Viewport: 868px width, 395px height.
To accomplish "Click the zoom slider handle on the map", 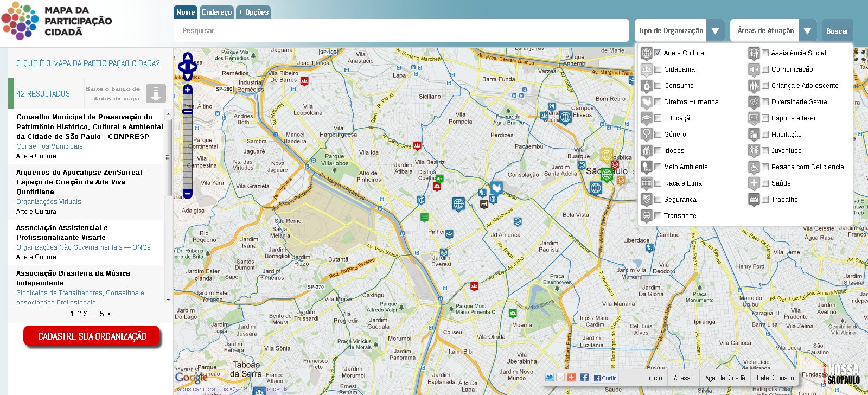I will pos(188,111).
